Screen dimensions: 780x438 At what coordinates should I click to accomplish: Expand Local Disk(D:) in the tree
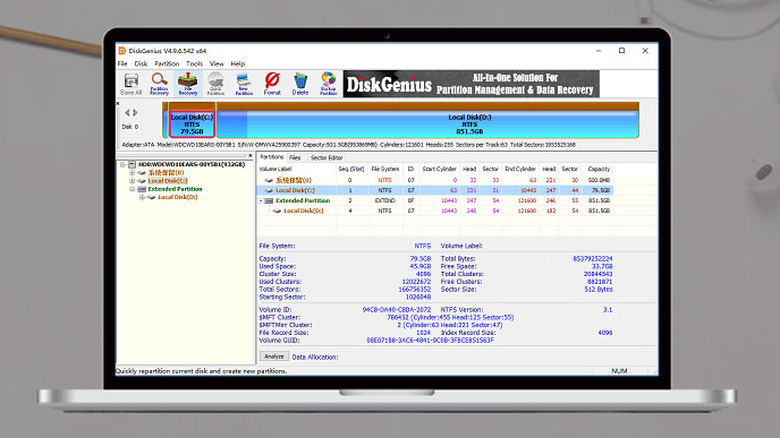[142, 197]
